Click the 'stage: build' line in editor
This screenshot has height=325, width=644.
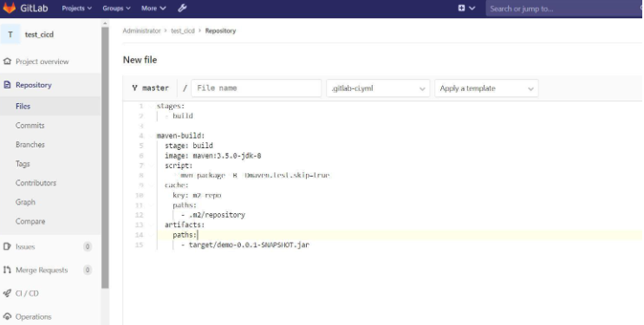click(189, 146)
